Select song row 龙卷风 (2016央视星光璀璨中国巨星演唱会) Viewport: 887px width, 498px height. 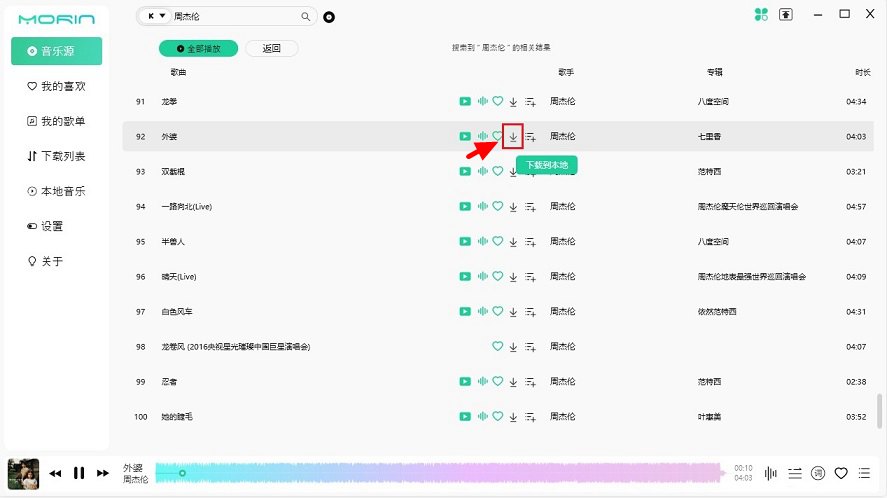pos(497,346)
